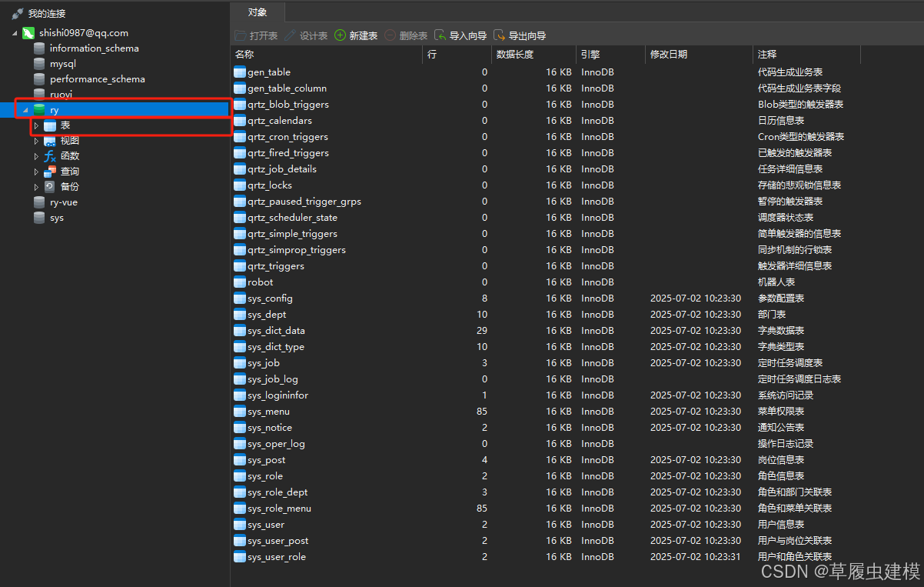Click the sys_menu table icon

click(240, 412)
